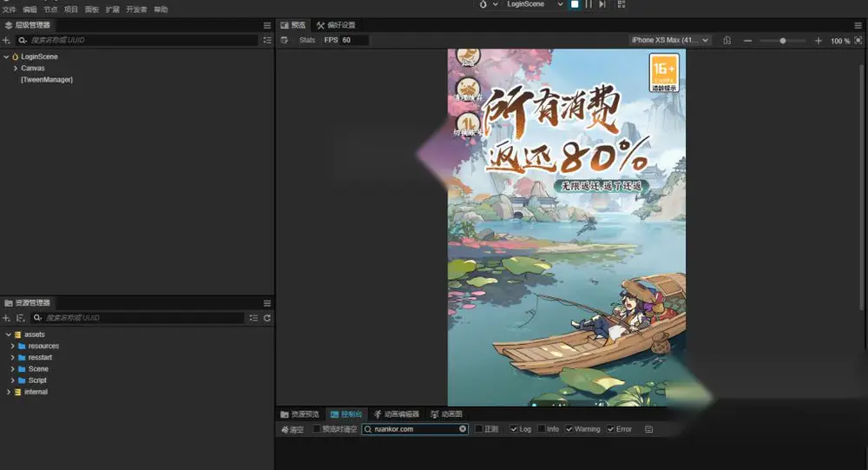Image resolution: width=868 pixels, height=470 pixels.
Task: Click the game preview vertical scrollbar
Action: point(861,187)
